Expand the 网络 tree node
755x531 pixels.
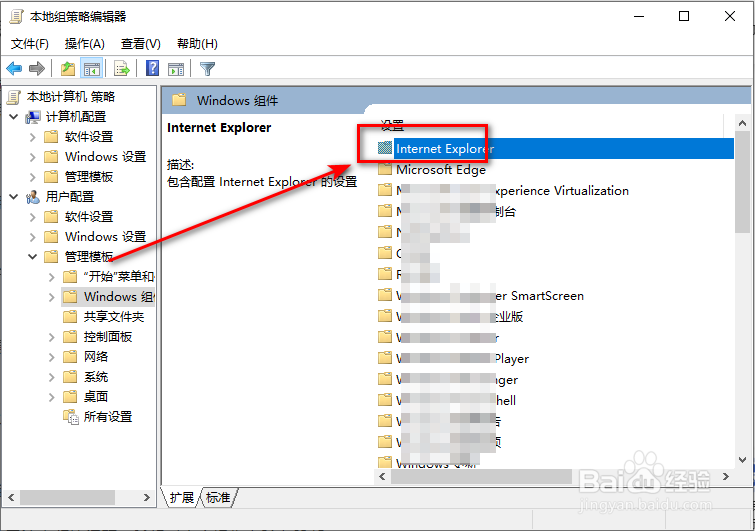52,357
